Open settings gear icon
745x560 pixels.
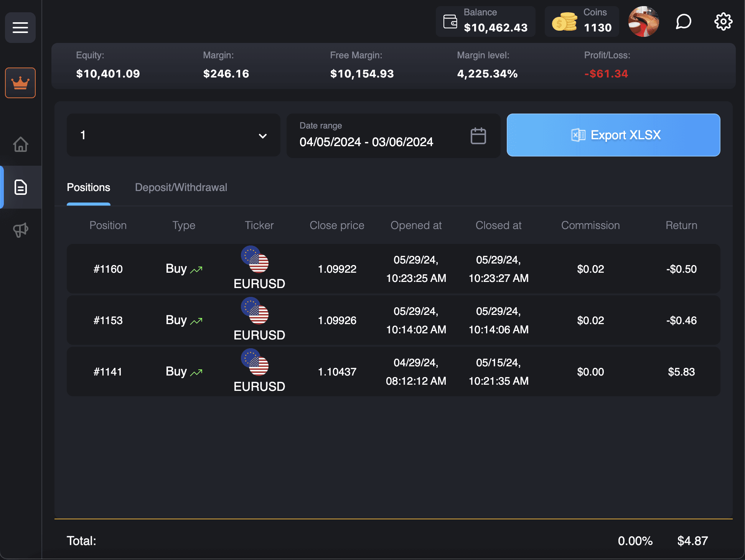[723, 21]
